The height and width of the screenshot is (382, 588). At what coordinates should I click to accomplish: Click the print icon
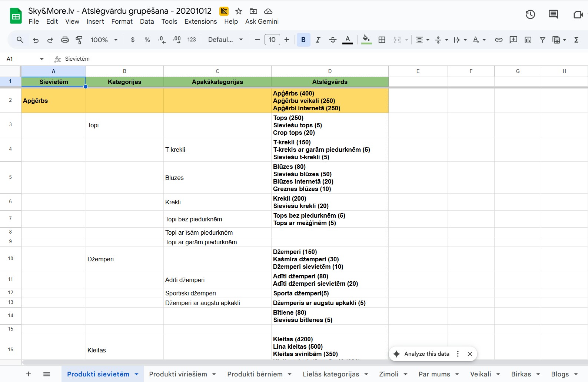pos(65,40)
